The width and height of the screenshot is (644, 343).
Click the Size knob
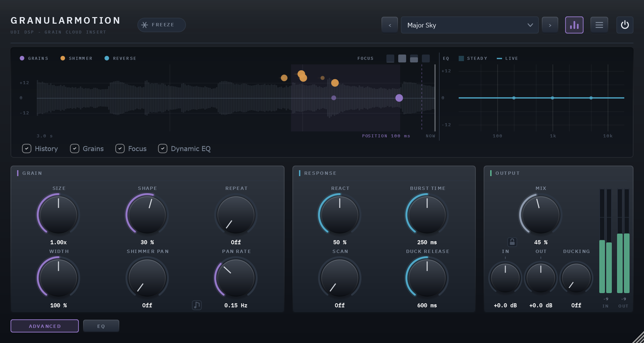click(x=58, y=215)
